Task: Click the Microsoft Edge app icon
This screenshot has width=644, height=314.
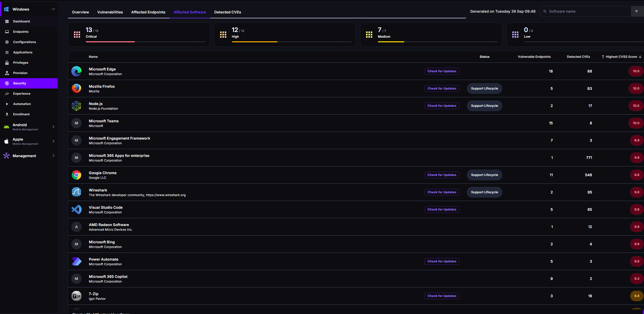Action: tap(76, 71)
